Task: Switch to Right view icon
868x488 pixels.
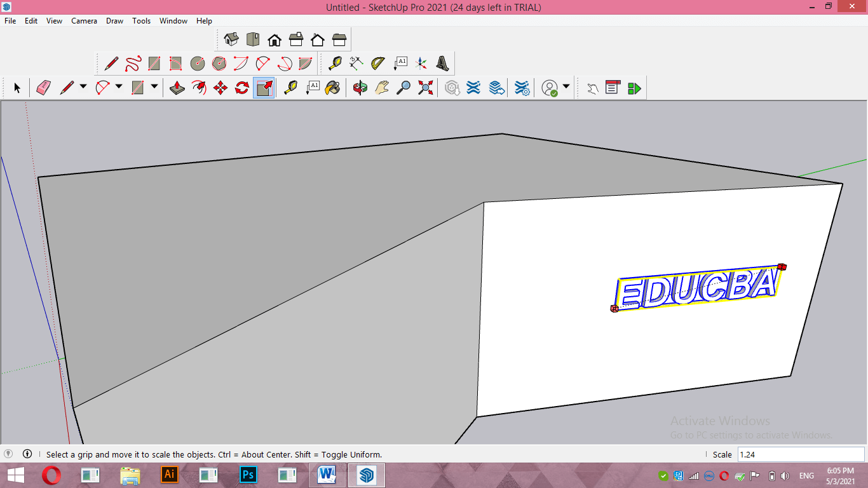Action: pyautogui.click(x=296, y=40)
